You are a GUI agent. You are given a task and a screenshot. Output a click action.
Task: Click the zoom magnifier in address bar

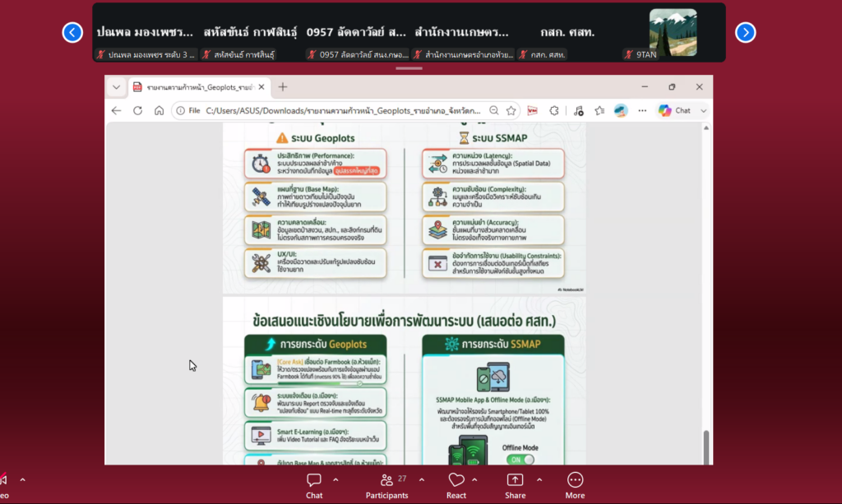tap(494, 110)
